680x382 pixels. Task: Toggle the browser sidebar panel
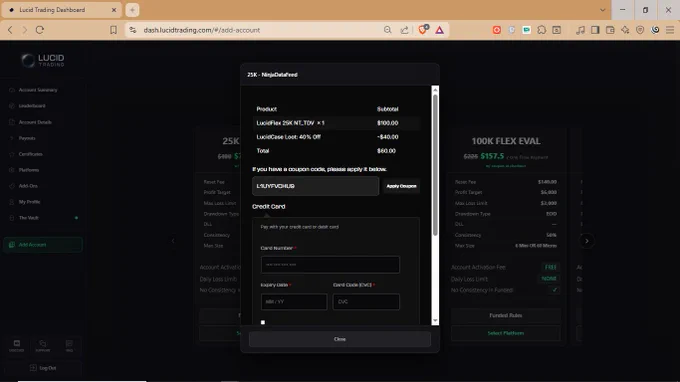(595, 30)
